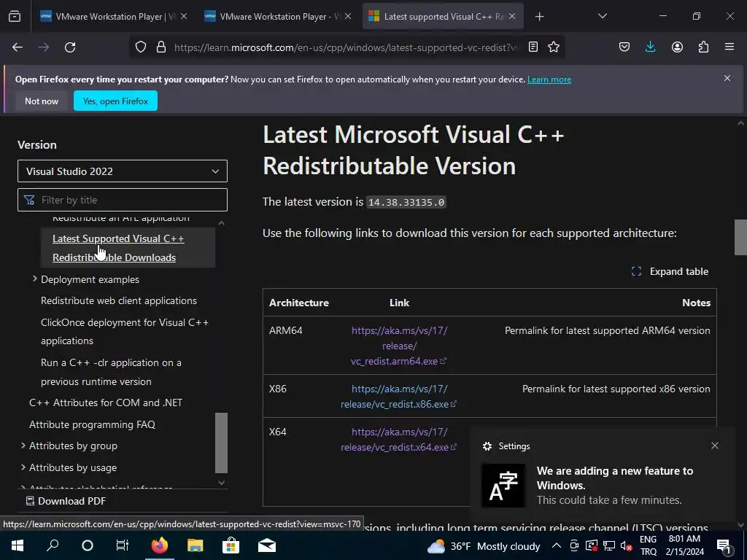Screen dimensions: 747x560
Task: Open Task View on taskbar
Action: tap(123, 545)
